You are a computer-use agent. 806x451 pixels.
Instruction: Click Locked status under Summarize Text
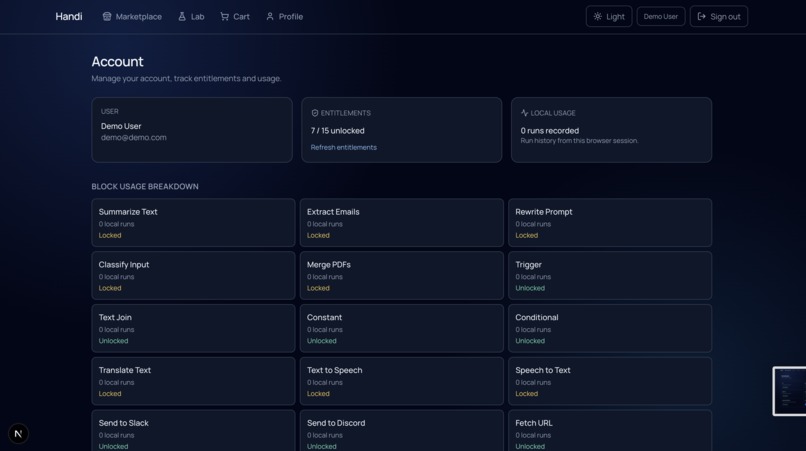pyautogui.click(x=110, y=235)
